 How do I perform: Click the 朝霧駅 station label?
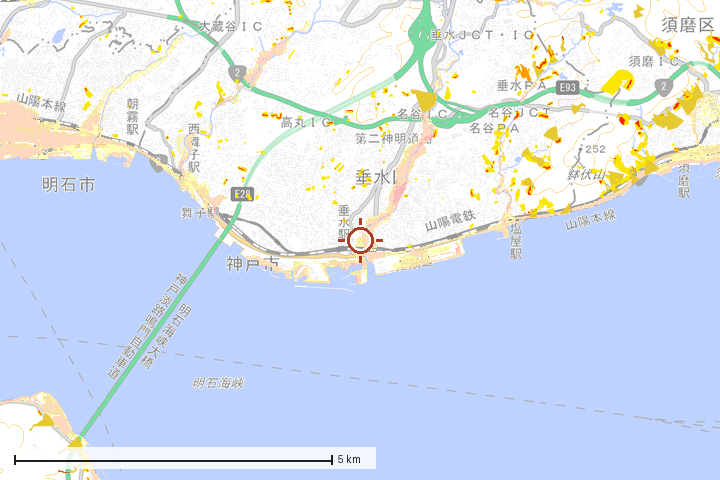tap(133, 116)
